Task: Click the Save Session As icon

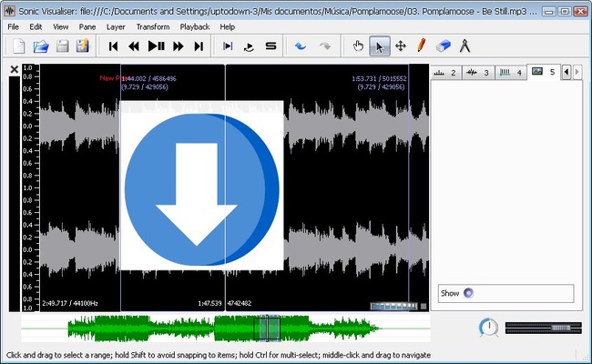Action: [83, 46]
